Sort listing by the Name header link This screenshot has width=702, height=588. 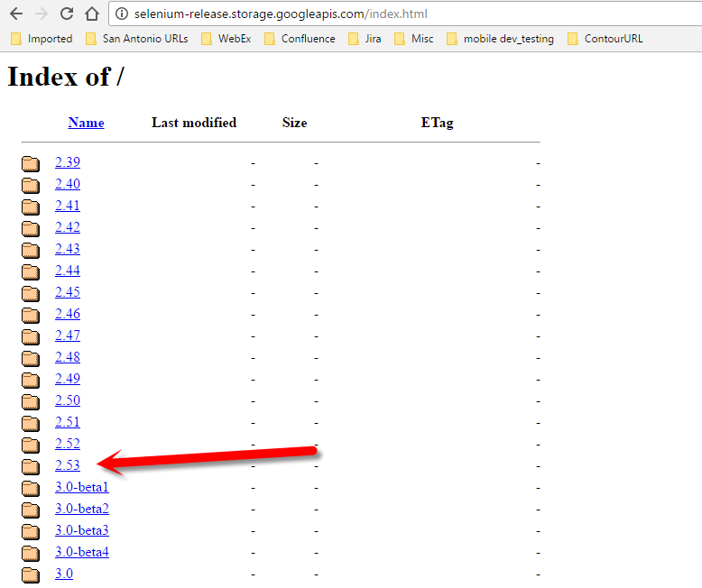pos(86,123)
